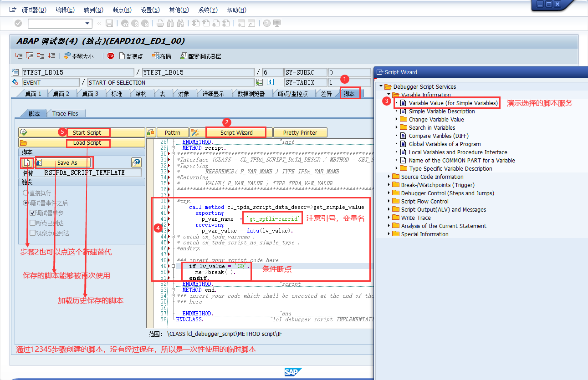Screen dimensions: 588x380
Task: Open the 断点(R) menu
Action: (x=122, y=10)
